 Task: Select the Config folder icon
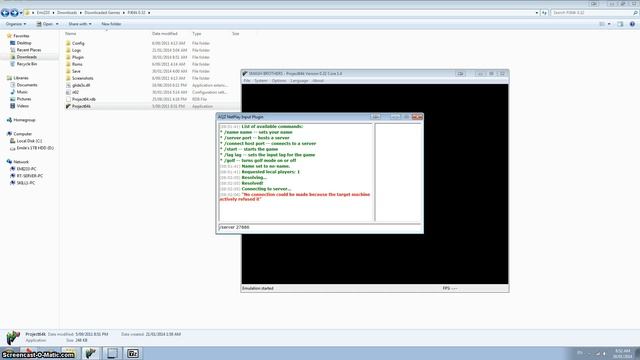68,43
